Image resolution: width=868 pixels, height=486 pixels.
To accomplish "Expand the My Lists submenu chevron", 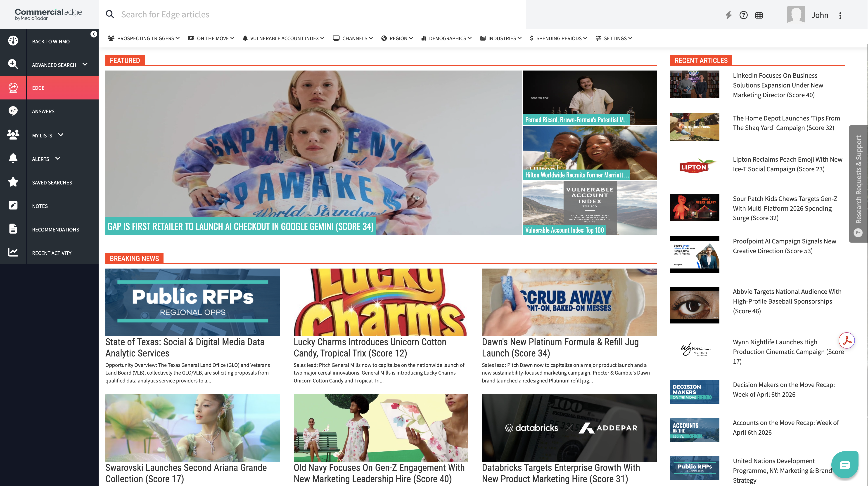I will pos(61,135).
